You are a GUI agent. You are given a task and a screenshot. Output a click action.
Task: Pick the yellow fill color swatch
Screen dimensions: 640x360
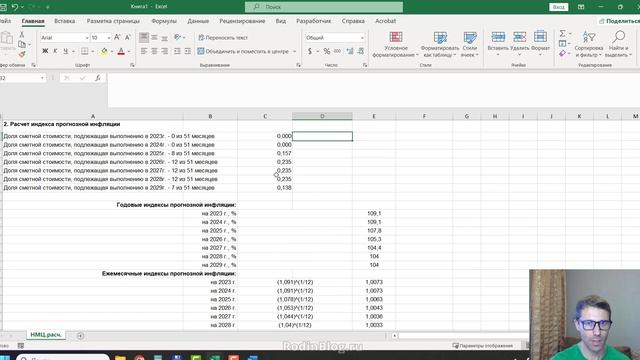[x=104, y=51]
